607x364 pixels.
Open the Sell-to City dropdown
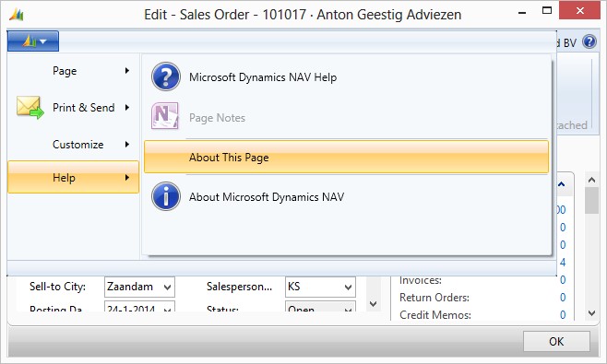click(167, 287)
